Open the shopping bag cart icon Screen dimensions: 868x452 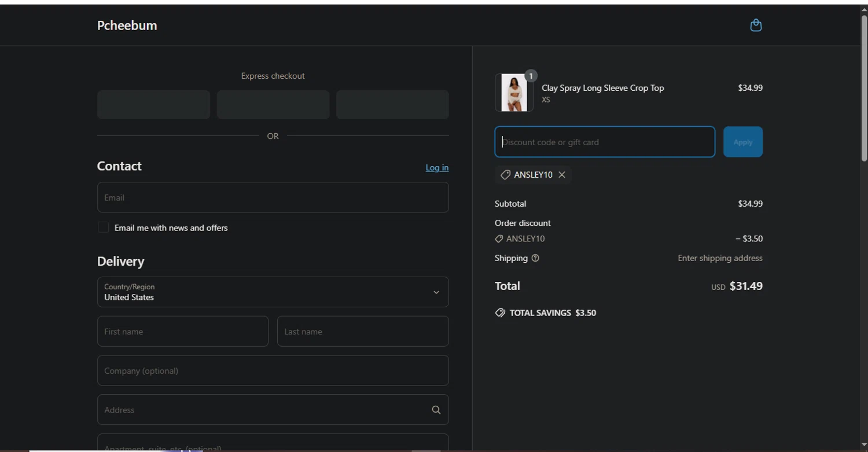[x=756, y=25]
